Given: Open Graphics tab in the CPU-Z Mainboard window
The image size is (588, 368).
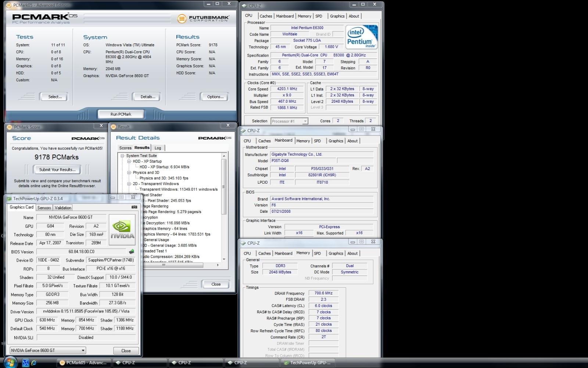Looking at the screenshot, I should 336,141.
